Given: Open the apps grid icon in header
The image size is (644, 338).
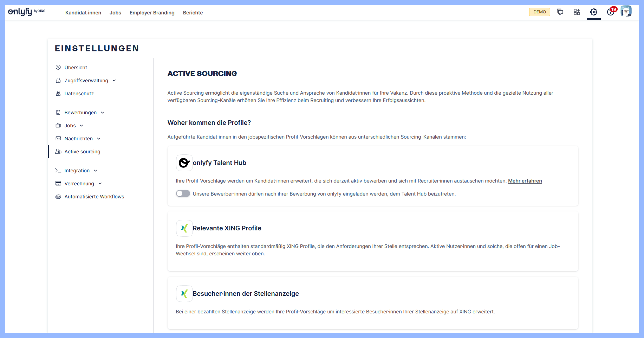Looking at the screenshot, I should (577, 12).
